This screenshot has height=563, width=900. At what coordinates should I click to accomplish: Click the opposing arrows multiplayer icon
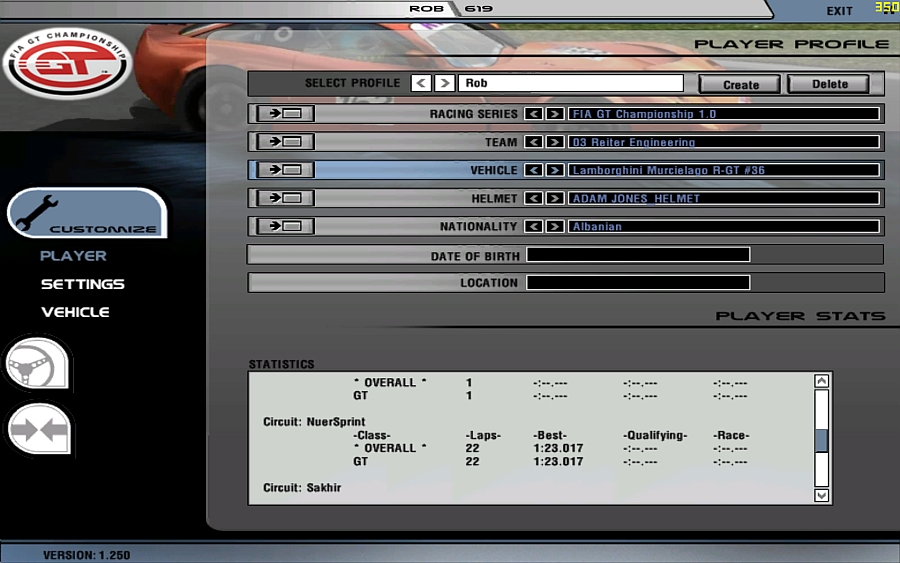click(x=37, y=430)
